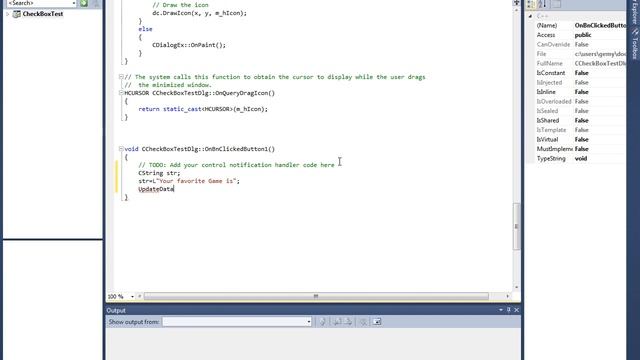The width and height of the screenshot is (640, 360).
Task: Click the scroll right arrow of editor
Action: coord(508,297)
